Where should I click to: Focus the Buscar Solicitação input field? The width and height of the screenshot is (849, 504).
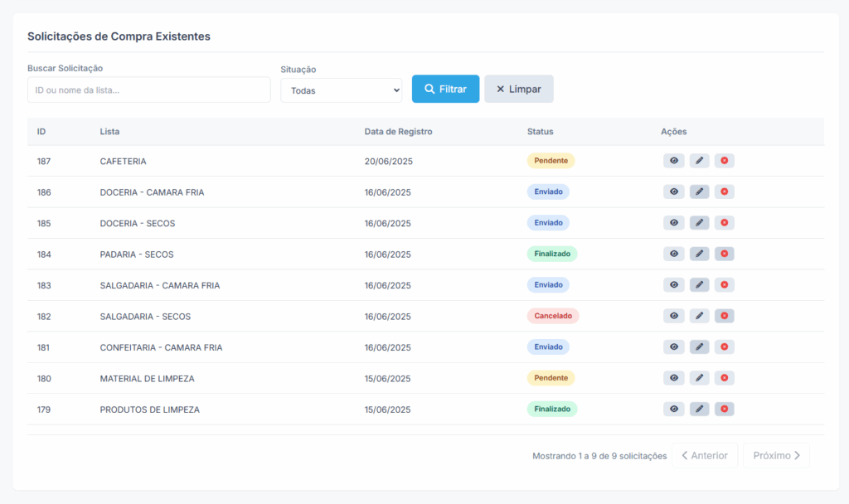(x=149, y=90)
